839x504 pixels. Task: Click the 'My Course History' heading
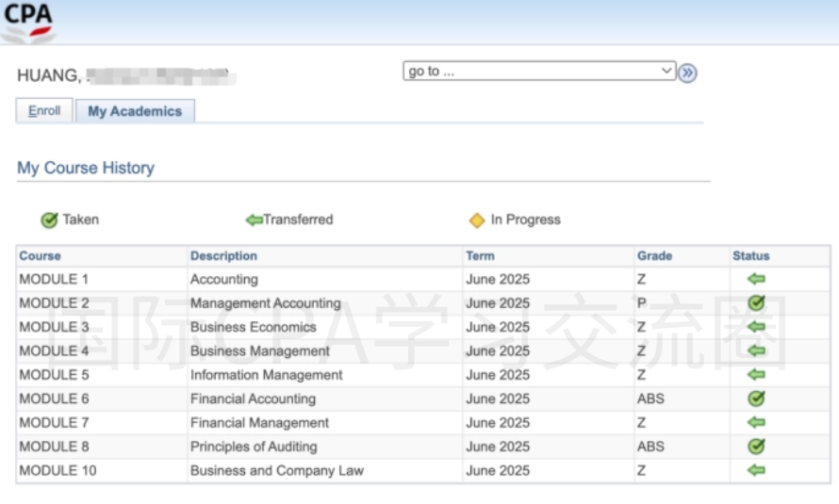point(86,168)
